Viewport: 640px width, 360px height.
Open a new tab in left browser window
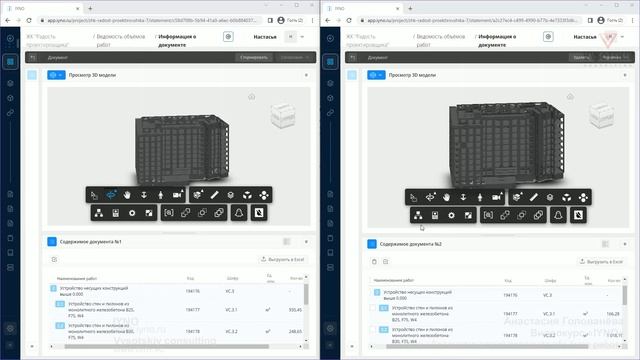coord(90,8)
